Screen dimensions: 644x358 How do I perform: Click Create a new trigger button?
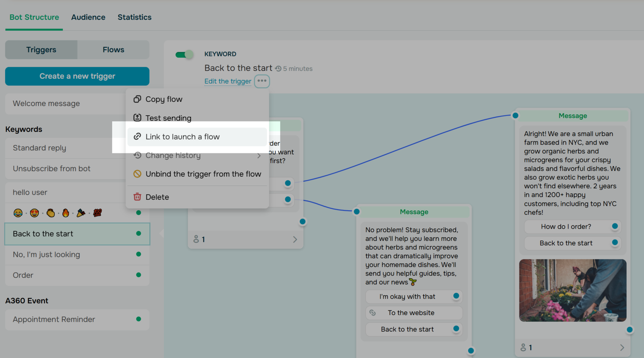point(77,76)
